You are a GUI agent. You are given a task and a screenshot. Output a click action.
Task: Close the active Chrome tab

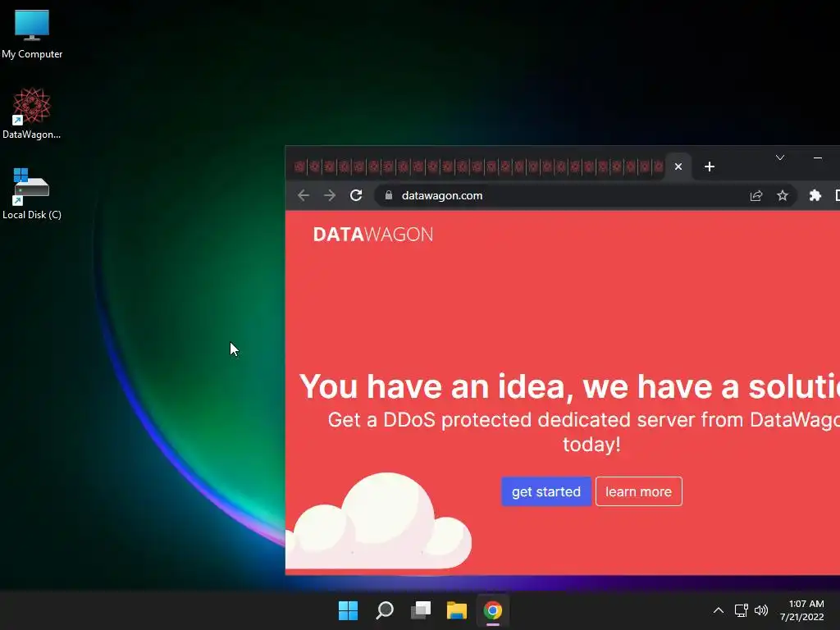tap(678, 167)
